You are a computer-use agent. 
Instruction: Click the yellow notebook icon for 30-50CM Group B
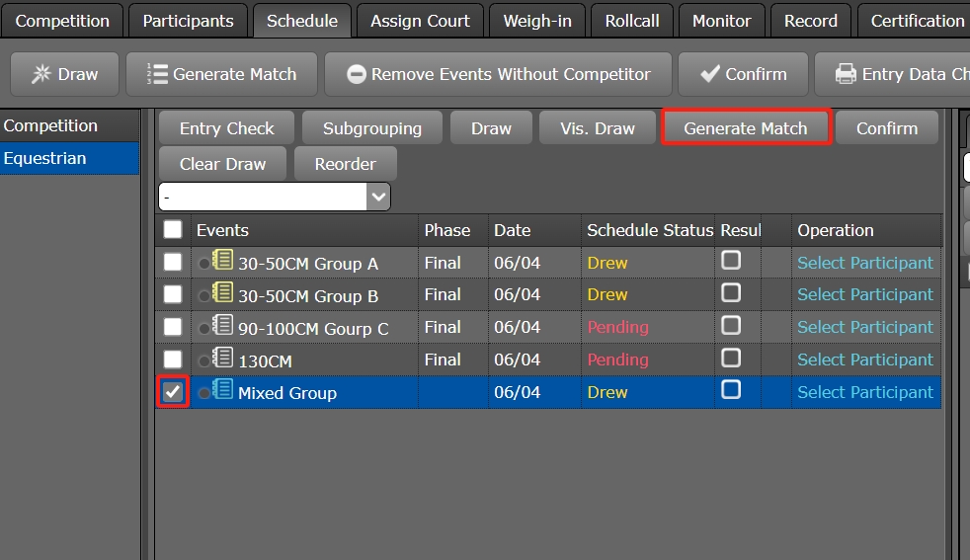click(x=223, y=294)
